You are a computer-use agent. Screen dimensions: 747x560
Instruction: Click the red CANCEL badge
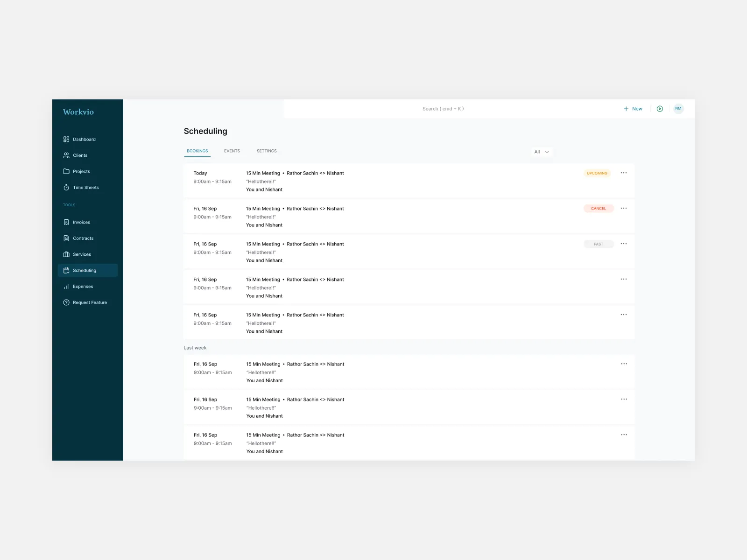[599, 209]
